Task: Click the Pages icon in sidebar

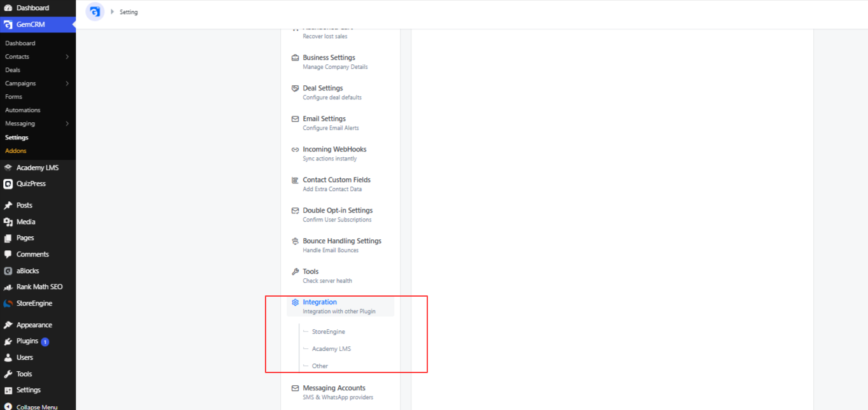Action: click(8, 238)
